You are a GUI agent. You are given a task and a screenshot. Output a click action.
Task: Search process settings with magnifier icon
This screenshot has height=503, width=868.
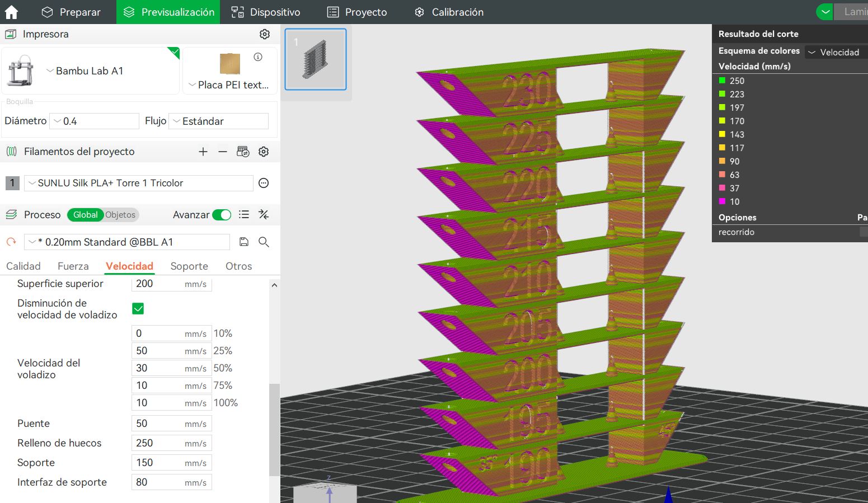pos(264,242)
